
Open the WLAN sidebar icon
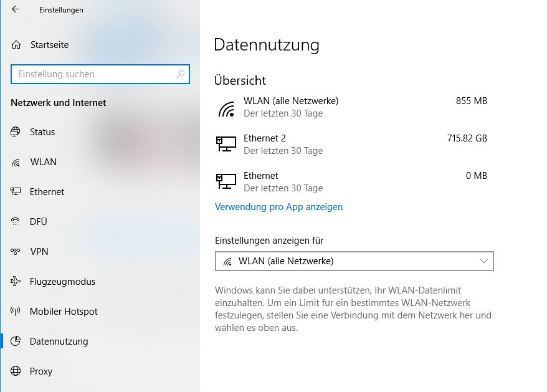pyautogui.click(x=16, y=162)
